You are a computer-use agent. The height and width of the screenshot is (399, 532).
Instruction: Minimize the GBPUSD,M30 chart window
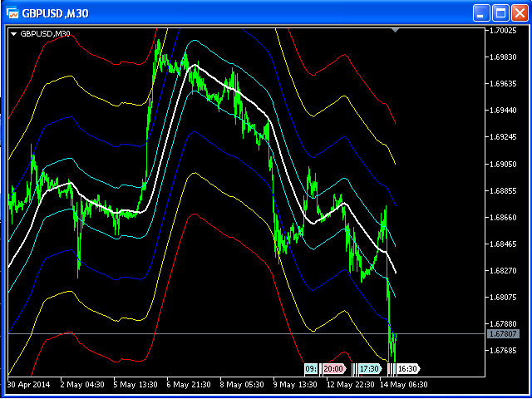pos(480,13)
